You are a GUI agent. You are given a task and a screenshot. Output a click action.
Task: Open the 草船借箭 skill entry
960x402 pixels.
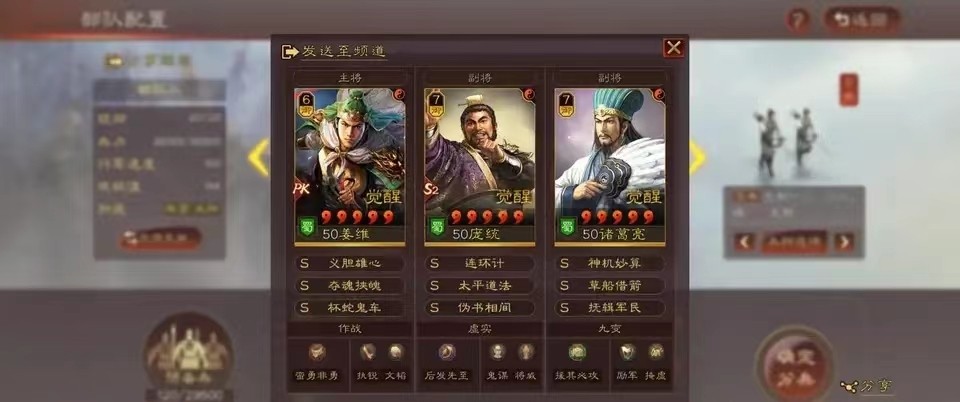[610, 286]
